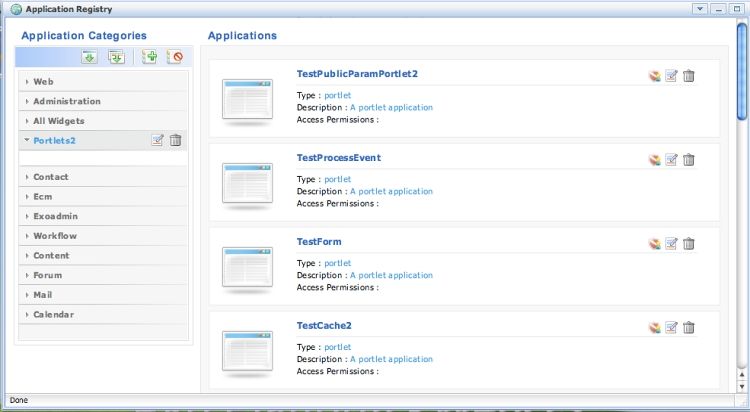Viewport: 750px width, 412px height.
Task: Edit the TestProcessEvent application
Action: point(672,160)
